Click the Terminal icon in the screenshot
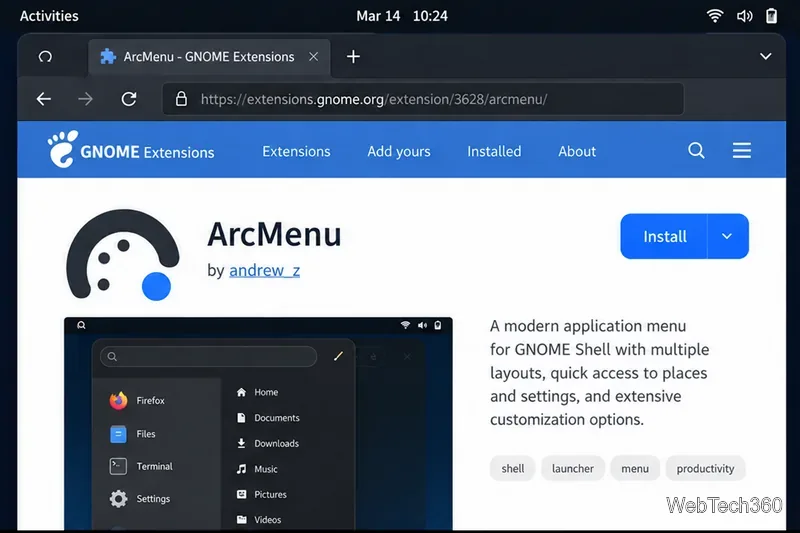The height and width of the screenshot is (533, 800). pos(118,466)
